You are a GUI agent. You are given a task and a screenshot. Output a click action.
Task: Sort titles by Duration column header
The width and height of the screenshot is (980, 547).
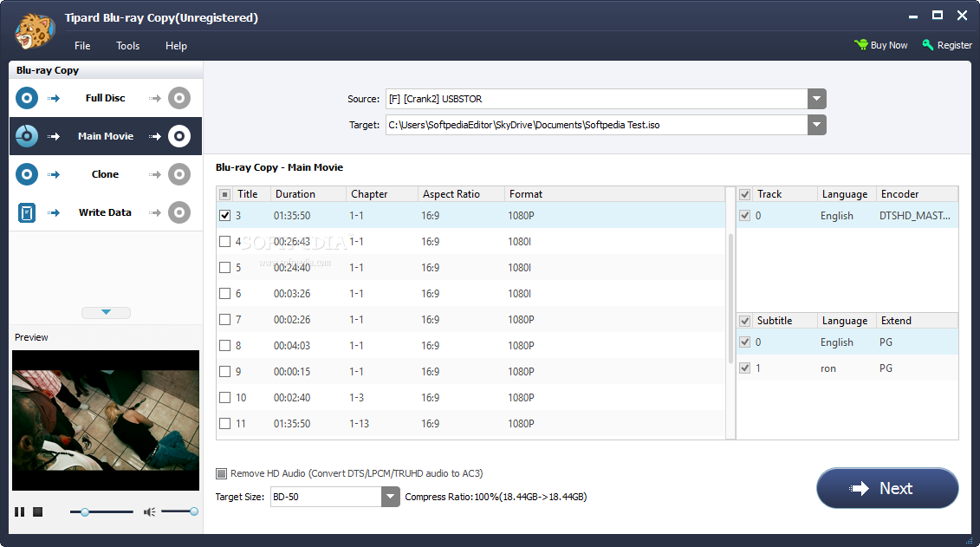[x=308, y=194]
